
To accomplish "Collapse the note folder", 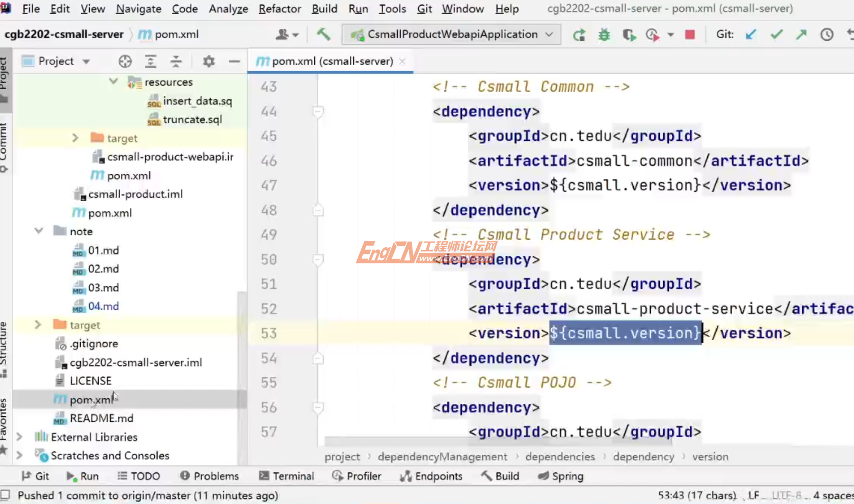I will [39, 231].
